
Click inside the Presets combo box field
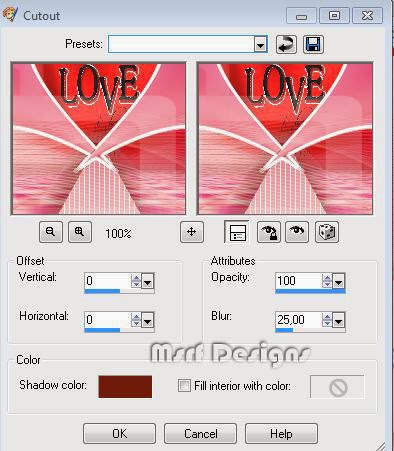(x=181, y=44)
